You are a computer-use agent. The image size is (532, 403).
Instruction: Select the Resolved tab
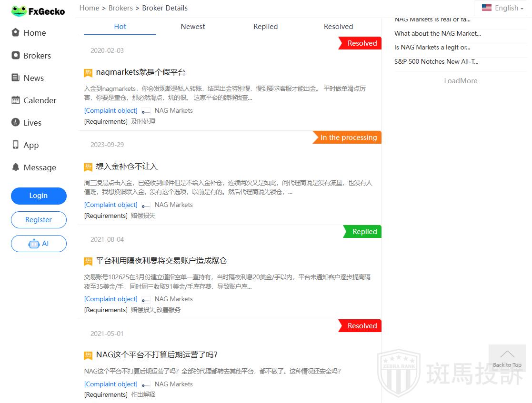tap(338, 27)
